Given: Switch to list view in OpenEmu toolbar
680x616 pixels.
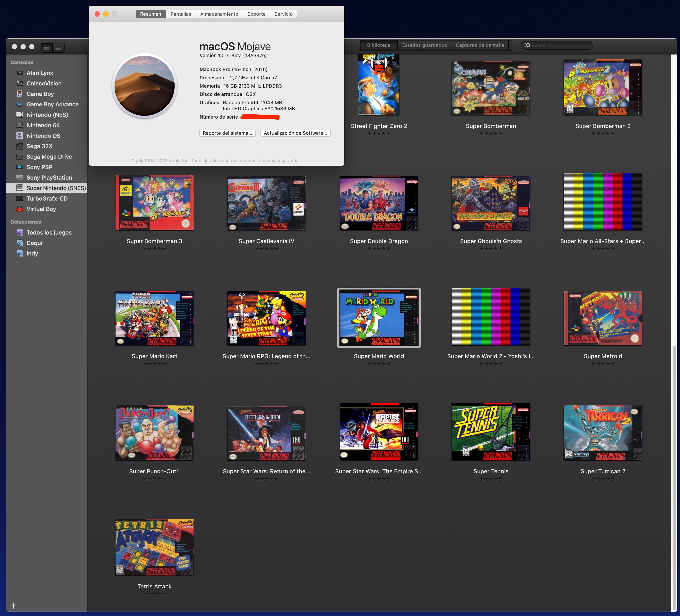Looking at the screenshot, I should (58, 48).
